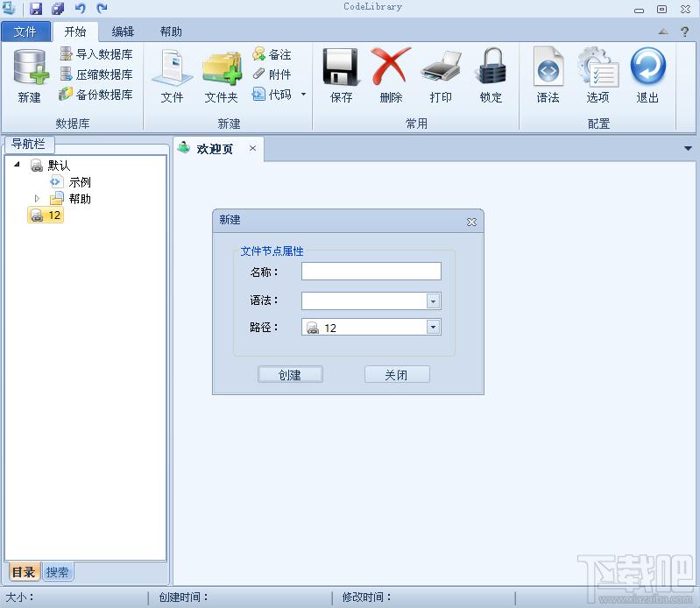Viewport: 700px width, 608px height.
Task: Switch to the Help (帮助) ribbon tab
Action: (171, 32)
